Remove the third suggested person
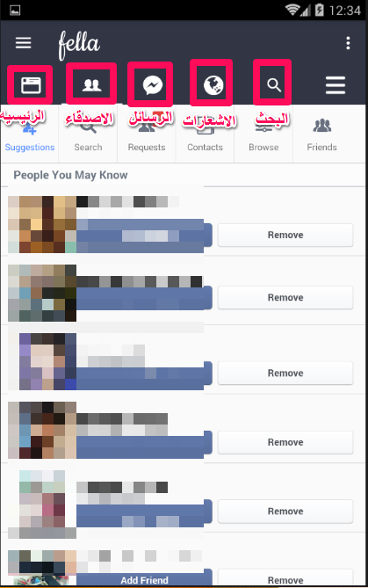The width and height of the screenshot is (368, 588). 285,374
